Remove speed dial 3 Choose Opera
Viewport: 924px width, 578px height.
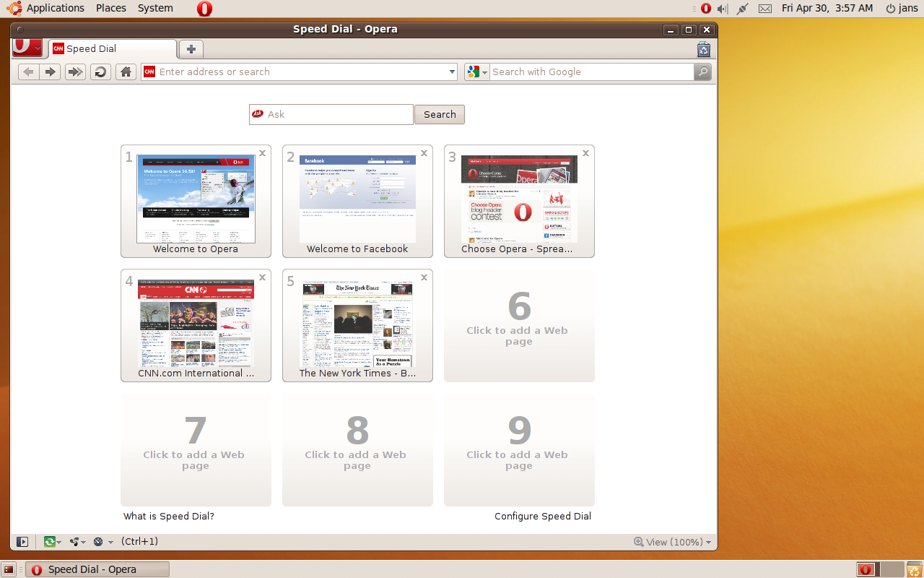coord(586,153)
